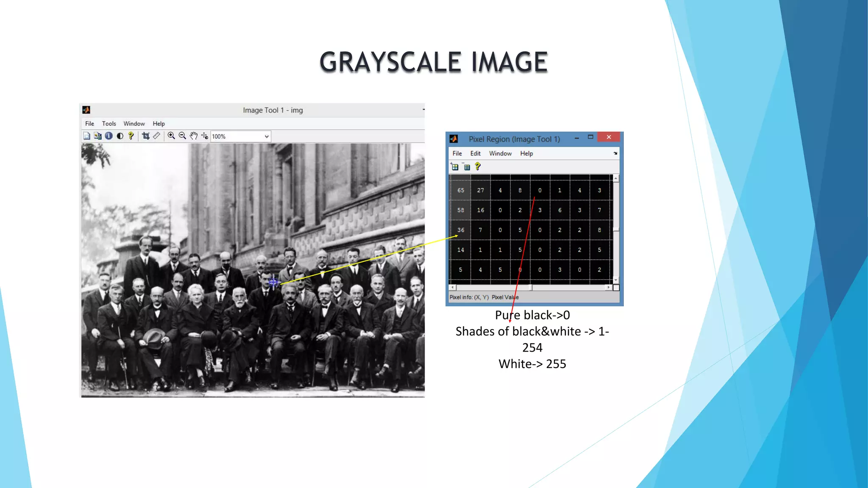Click the 'Image Tool 1 - img' window title
Image resolution: width=868 pixels, height=488 pixels.
coord(273,110)
